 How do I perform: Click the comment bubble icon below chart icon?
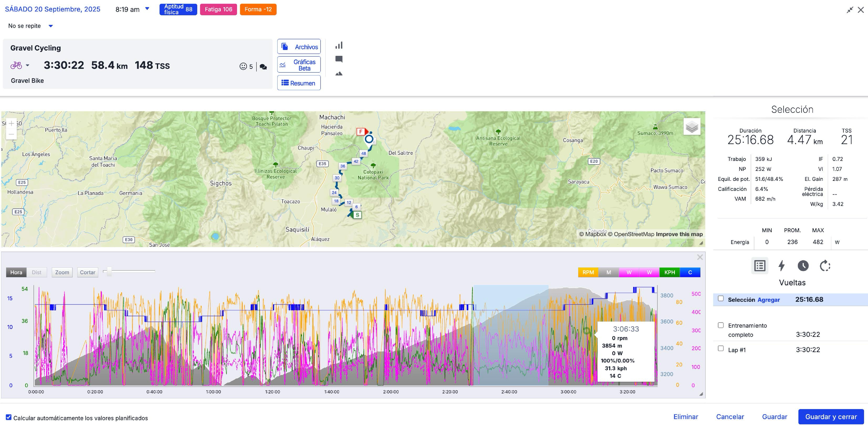(x=339, y=59)
